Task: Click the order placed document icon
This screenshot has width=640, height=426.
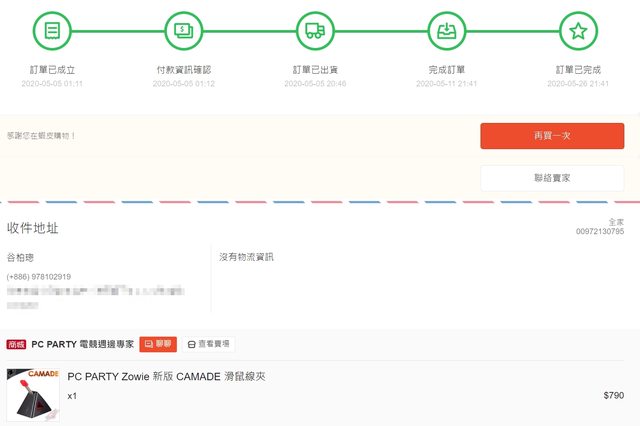Action: (52, 30)
